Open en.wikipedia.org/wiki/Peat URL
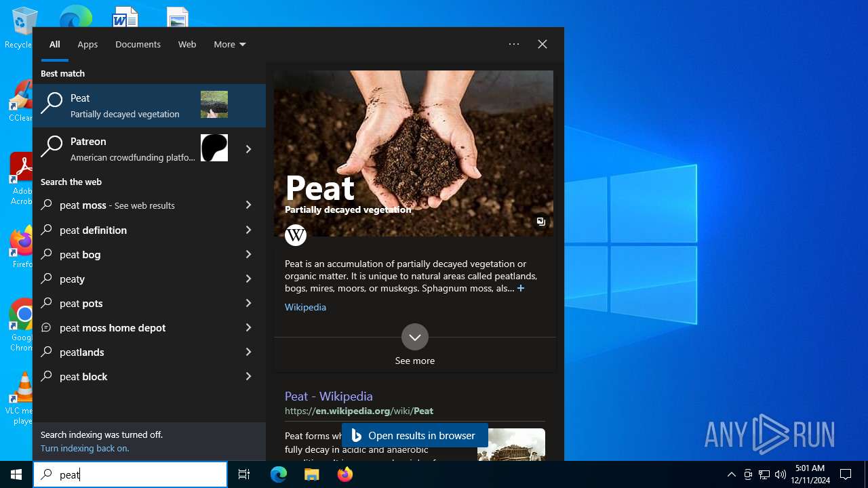Image resolution: width=868 pixels, height=488 pixels. pyautogui.click(x=359, y=411)
